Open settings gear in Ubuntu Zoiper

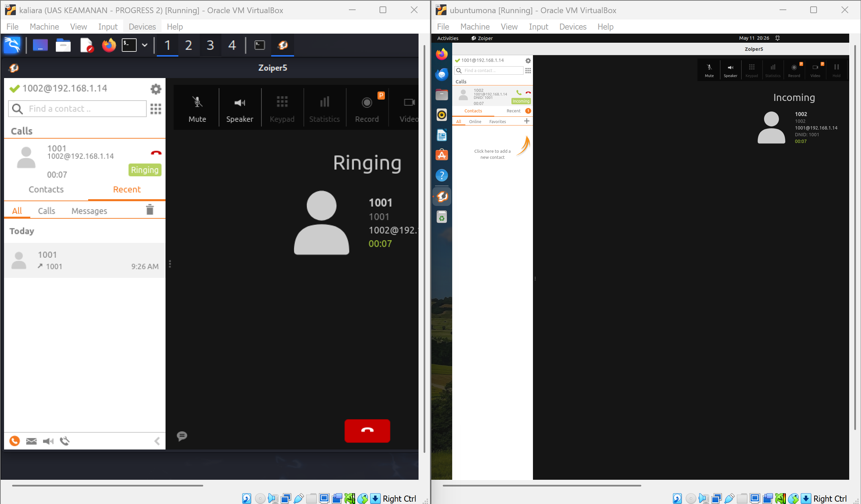click(528, 61)
